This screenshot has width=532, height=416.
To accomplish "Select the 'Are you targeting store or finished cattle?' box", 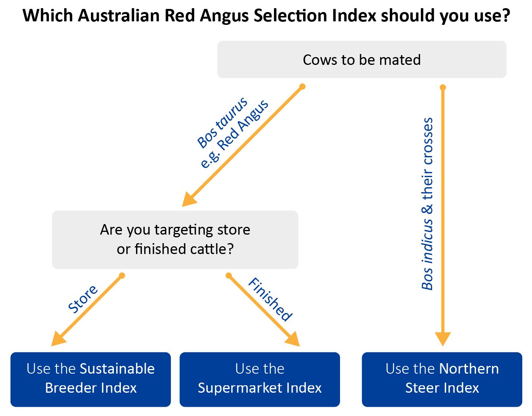I will 175,240.
